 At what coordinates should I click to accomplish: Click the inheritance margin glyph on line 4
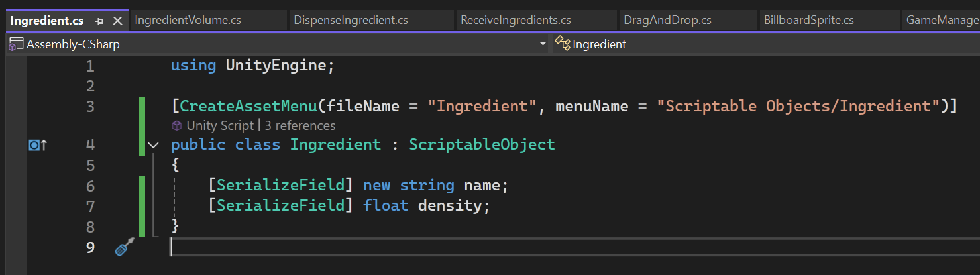tap(38, 145)
